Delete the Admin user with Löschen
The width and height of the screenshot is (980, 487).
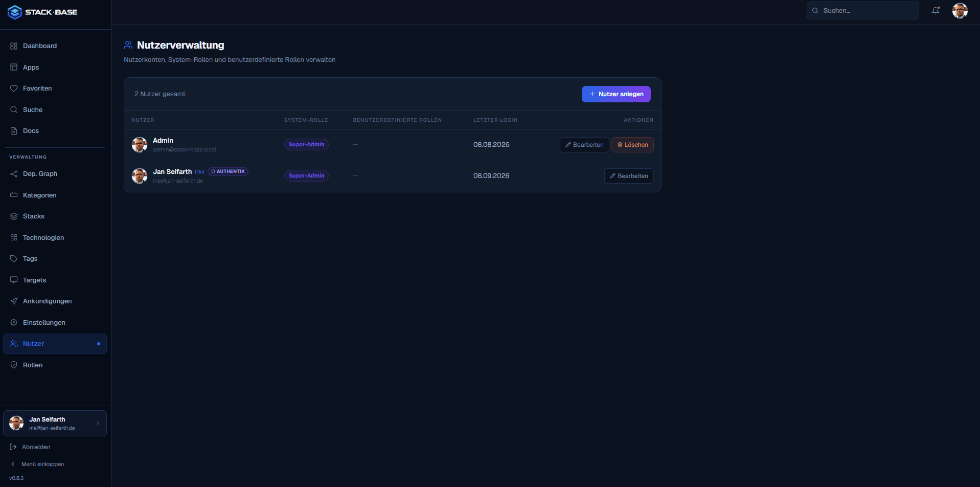(x=632, y=145)
